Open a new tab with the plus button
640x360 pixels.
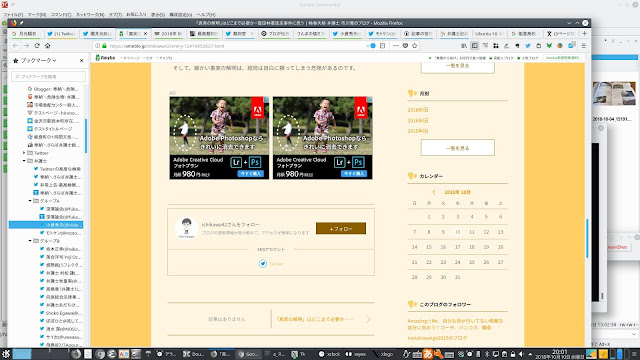pyautogui.click(x=584, y=33)
